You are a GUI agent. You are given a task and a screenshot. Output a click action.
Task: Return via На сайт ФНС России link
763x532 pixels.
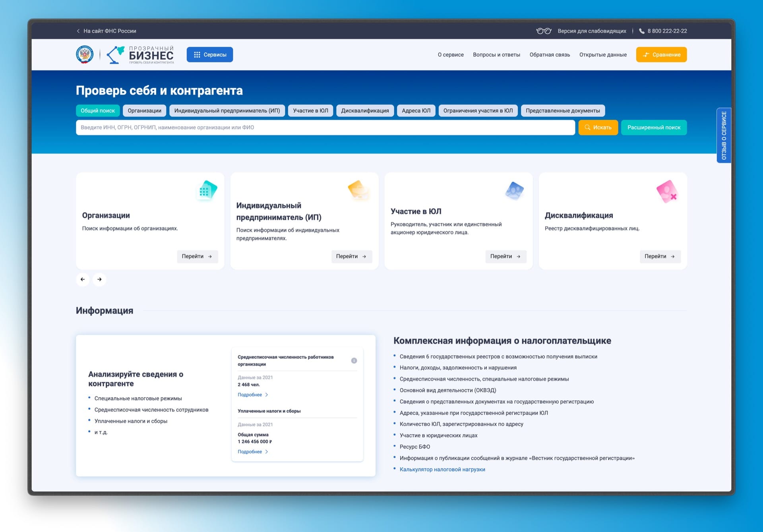107,31
